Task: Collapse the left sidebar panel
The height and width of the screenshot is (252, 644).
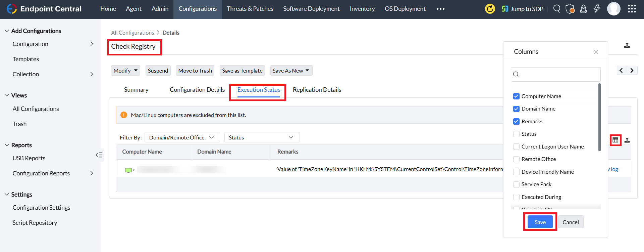Action: (99, 155)
